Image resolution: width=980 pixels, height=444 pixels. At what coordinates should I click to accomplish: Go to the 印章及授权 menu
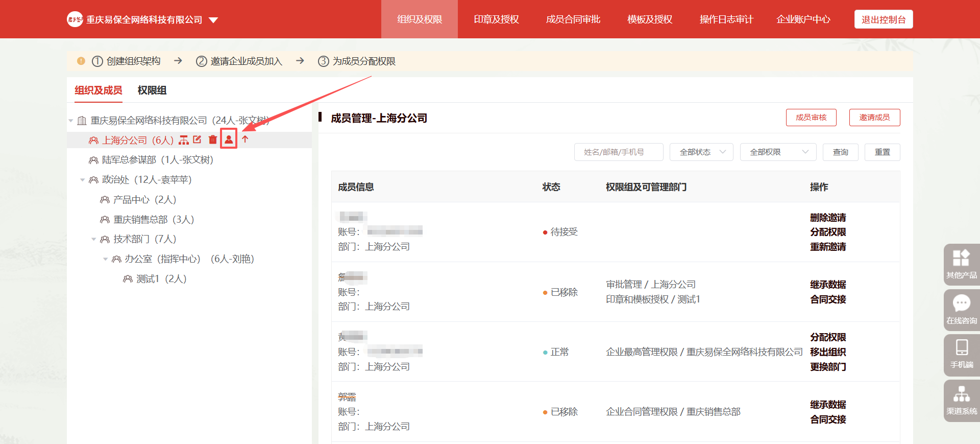[x=496, y=19]
